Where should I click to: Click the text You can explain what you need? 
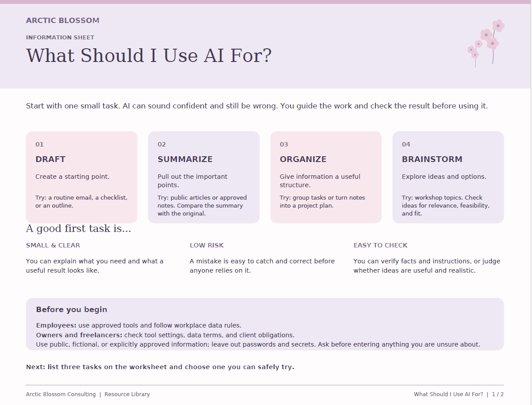click(95, 266)
